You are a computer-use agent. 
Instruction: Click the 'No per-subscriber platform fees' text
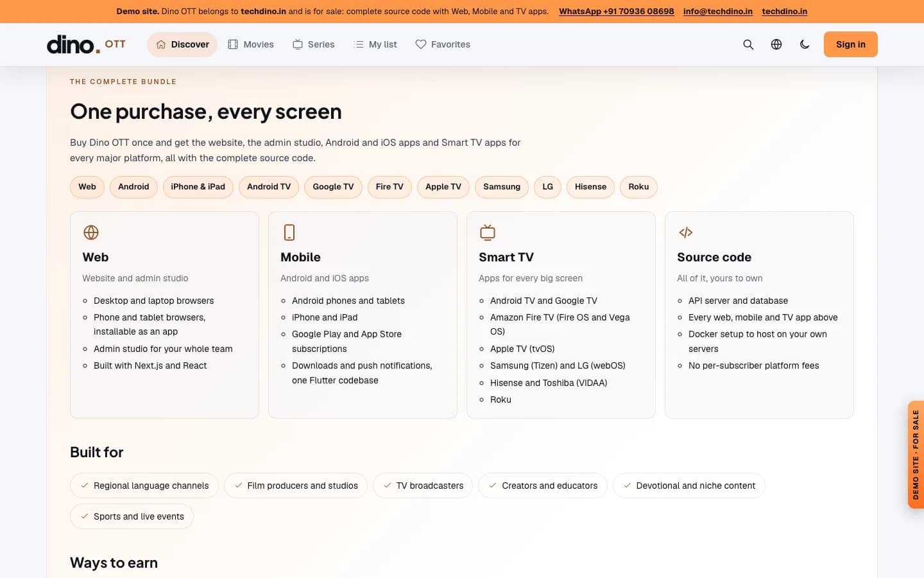click(754, 365)
